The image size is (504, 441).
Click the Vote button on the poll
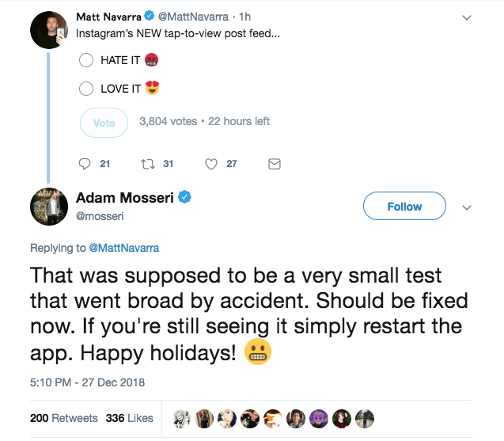104,123
